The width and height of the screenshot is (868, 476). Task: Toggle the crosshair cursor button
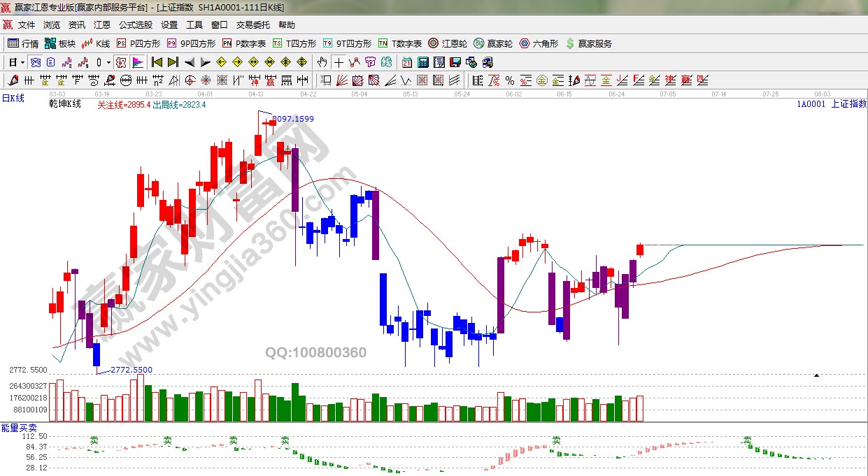click(x=339, y=62)
